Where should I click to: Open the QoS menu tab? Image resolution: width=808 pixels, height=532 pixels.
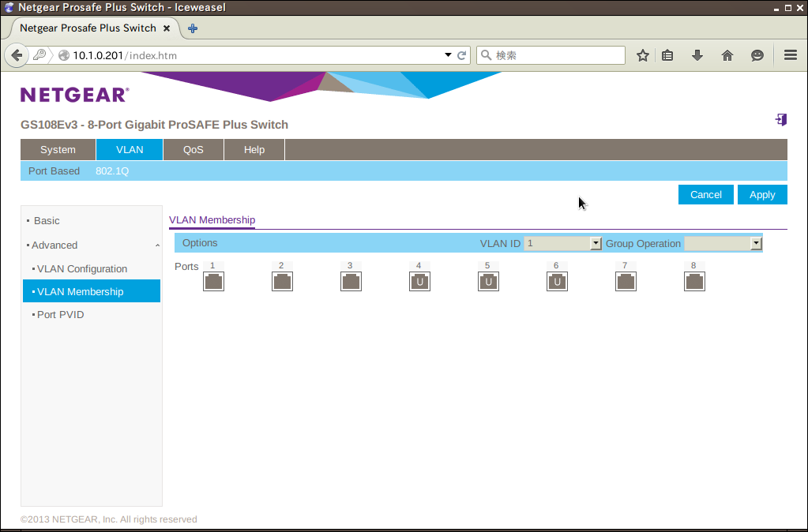tap(194, 150)
